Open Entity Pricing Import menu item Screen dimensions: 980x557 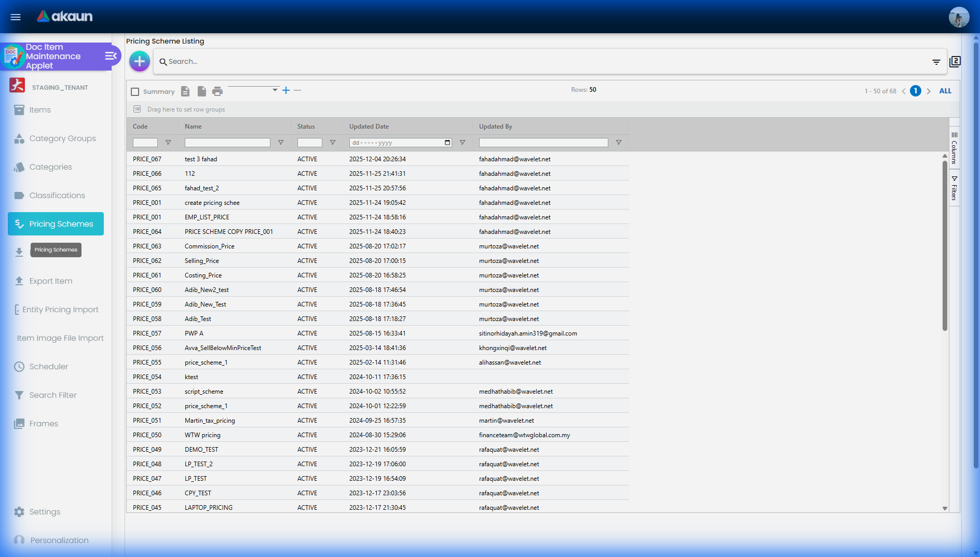(x=60, y=310)
